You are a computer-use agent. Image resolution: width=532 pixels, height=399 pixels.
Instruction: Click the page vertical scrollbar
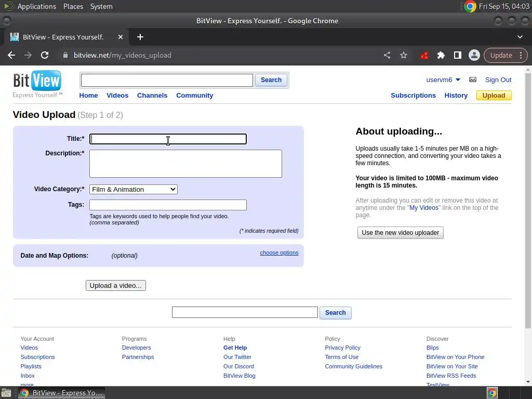click(528, 200)
